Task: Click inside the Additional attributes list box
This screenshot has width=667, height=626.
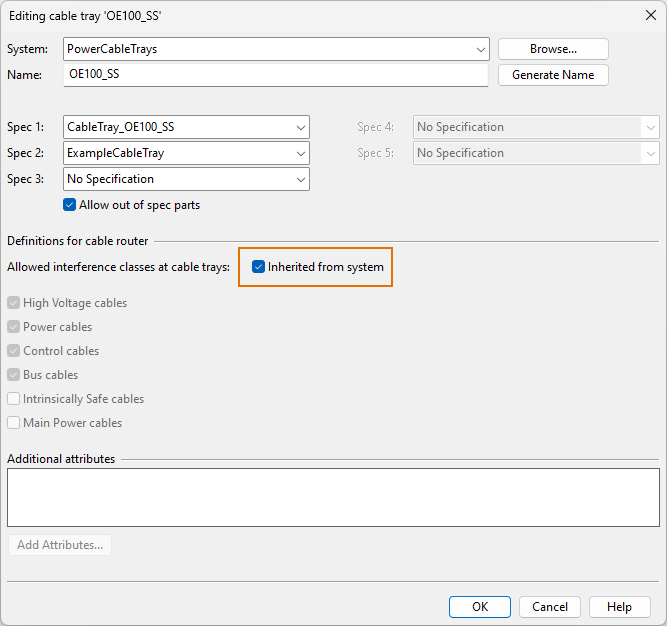Action: [x=333, y=497]
